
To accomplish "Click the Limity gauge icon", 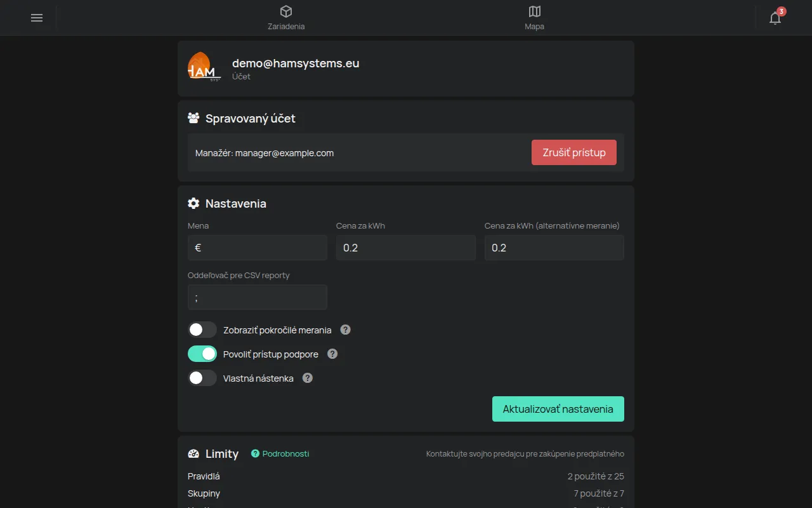I will (x=193, y=453).
